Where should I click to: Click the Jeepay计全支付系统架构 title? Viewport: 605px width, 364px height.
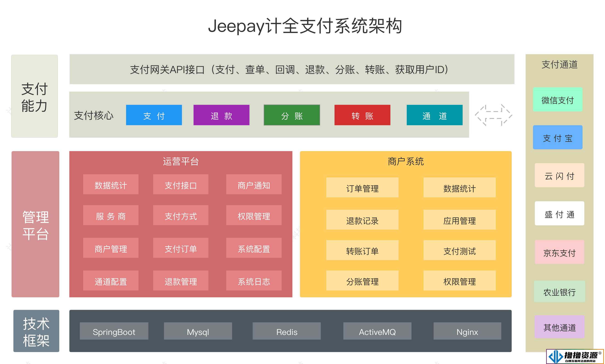point(305,26)
